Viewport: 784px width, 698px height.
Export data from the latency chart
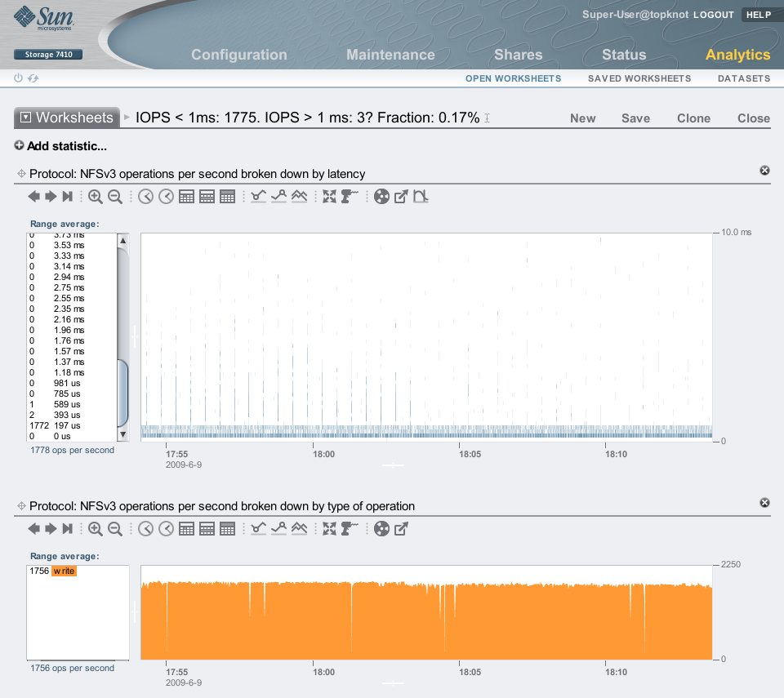click(x=401, y=197)
